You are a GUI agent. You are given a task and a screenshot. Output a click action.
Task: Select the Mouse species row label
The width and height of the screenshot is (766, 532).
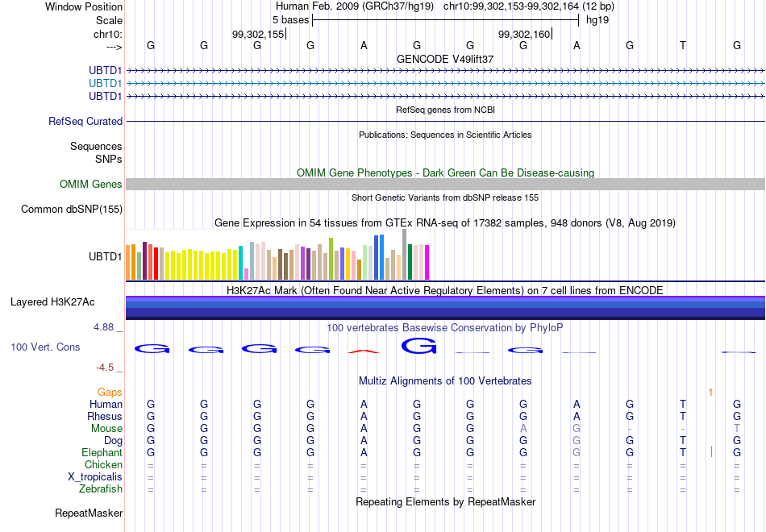(x=106, y=429)
